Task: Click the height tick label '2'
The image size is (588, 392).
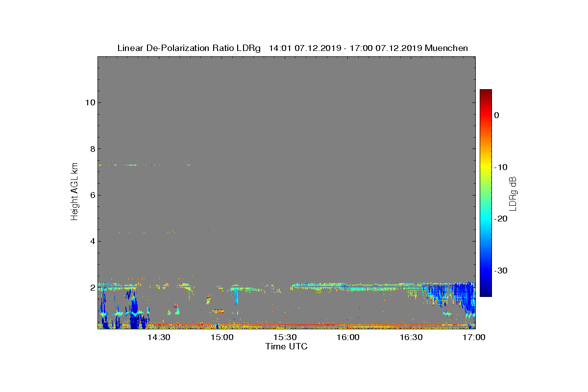Action: 92,288
